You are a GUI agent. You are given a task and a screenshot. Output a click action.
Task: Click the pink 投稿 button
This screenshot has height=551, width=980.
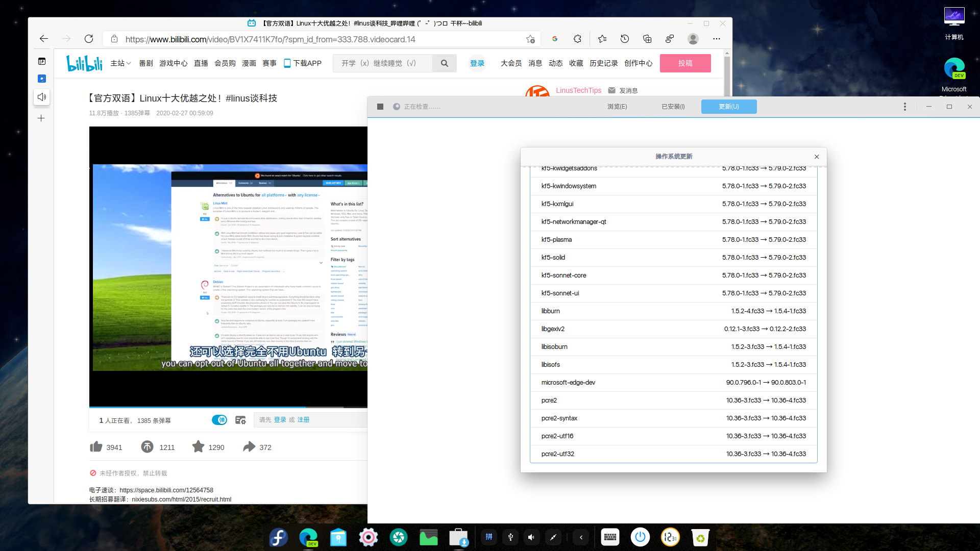point(685,63)
